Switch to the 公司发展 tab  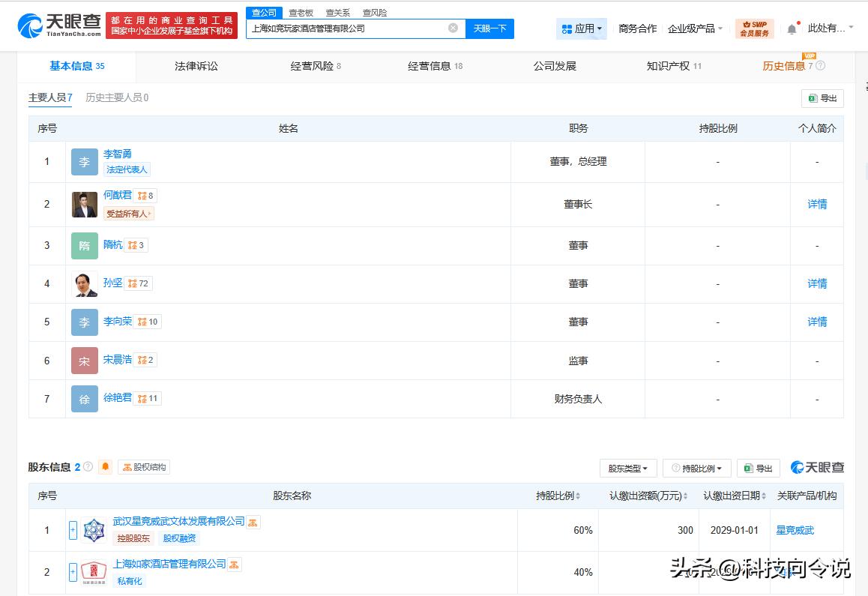pyautogui.click(x=555, y=67)
